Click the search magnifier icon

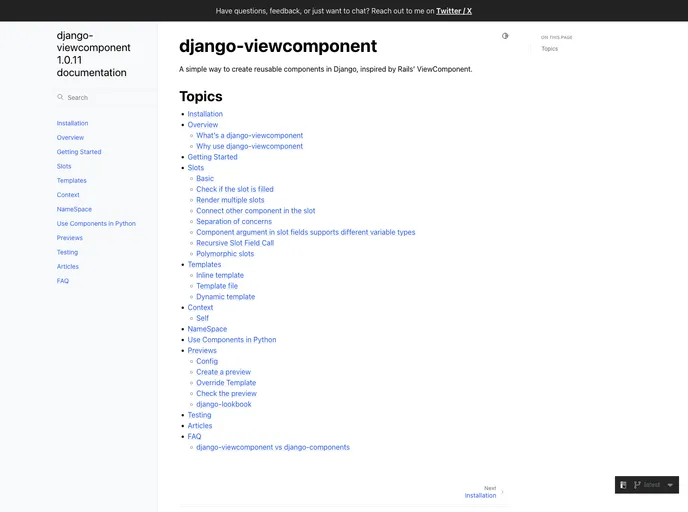(x=60, y=97)
